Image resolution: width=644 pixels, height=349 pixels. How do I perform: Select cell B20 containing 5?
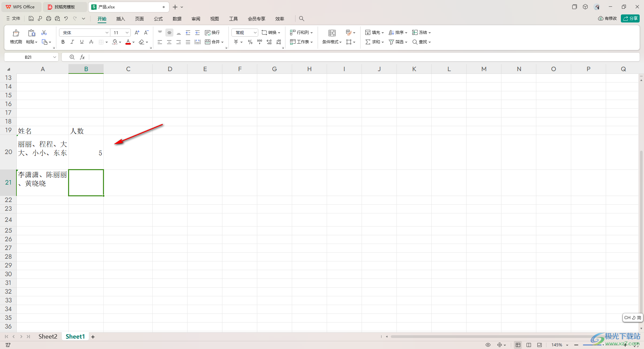(86, 152)
